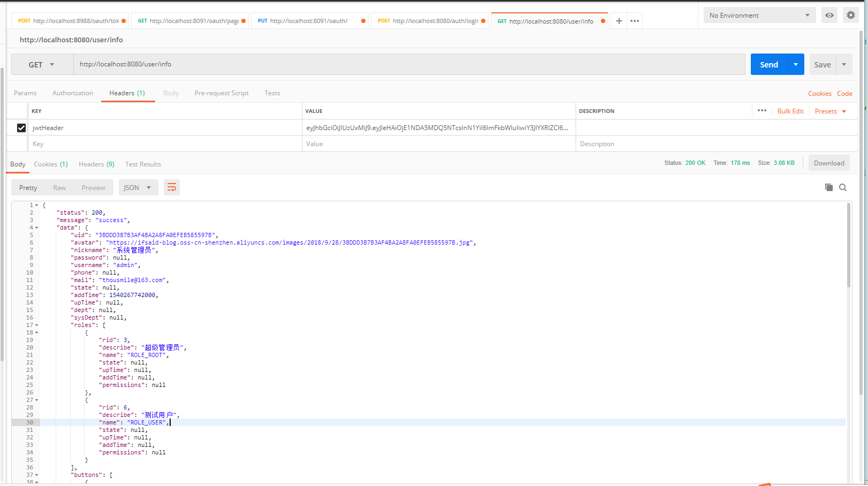This screenshot has height=486, width=868.
Task: Click the empty Description field in headers
Action: (717, 144)
